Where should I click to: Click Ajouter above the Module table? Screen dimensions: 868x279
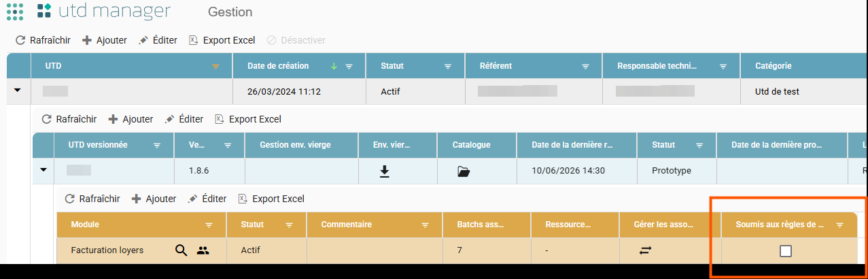point(154,199)
